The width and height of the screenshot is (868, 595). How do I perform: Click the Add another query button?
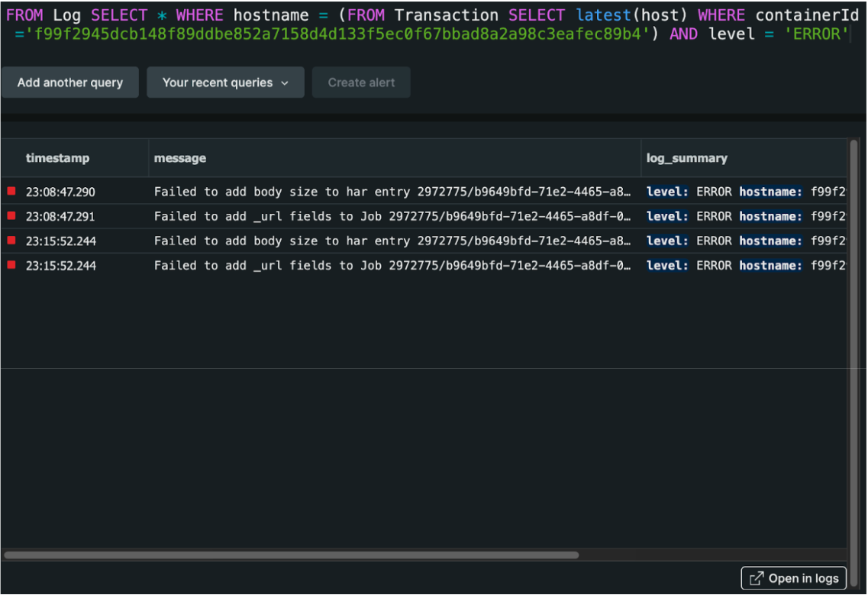69,82
